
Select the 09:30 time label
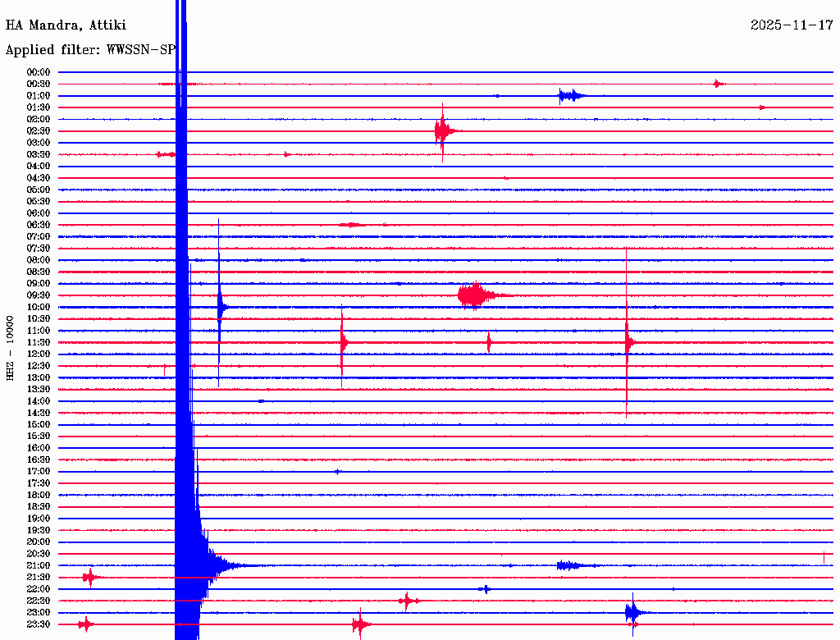[x=39, y=295]
